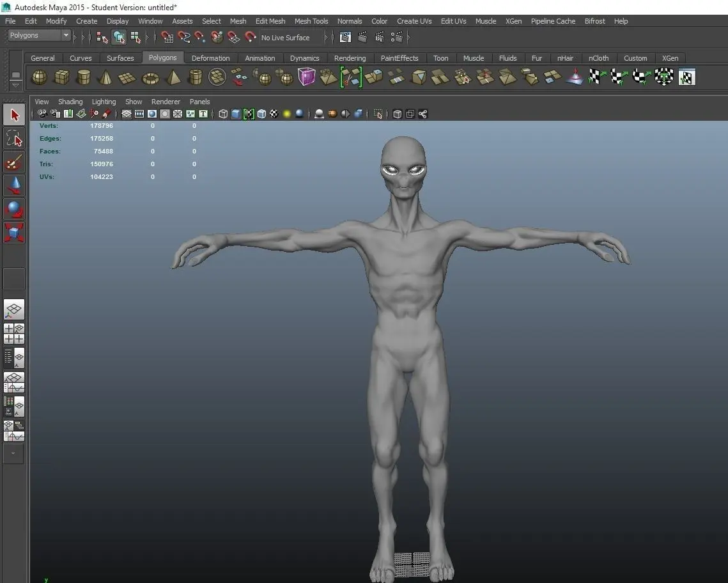Toggle make live surface magnet
The height and width of the screenshot is (583, 728).
(251, 37)
